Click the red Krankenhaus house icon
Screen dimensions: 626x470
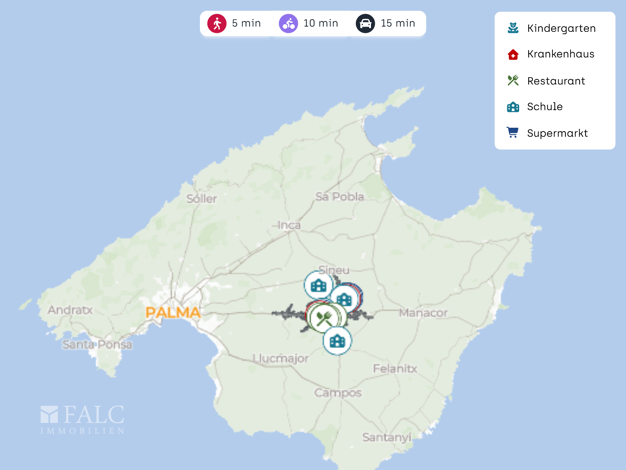[x=513, y=54]
